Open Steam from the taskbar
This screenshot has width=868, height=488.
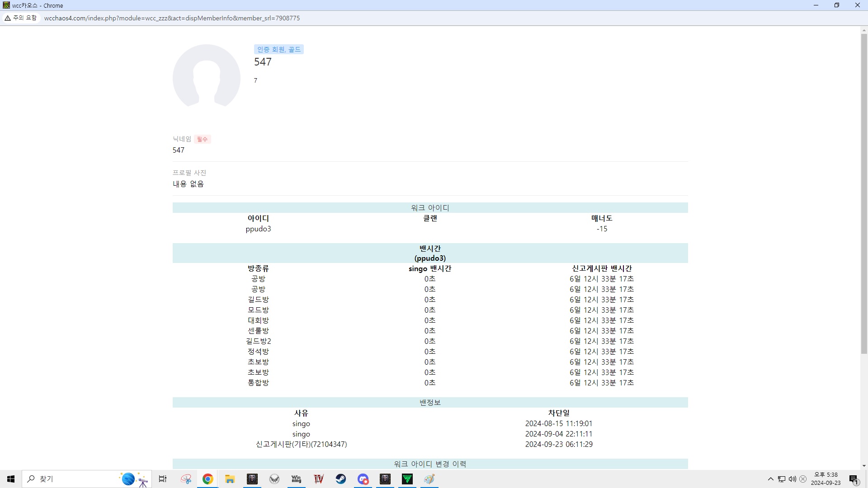(341, 479)
